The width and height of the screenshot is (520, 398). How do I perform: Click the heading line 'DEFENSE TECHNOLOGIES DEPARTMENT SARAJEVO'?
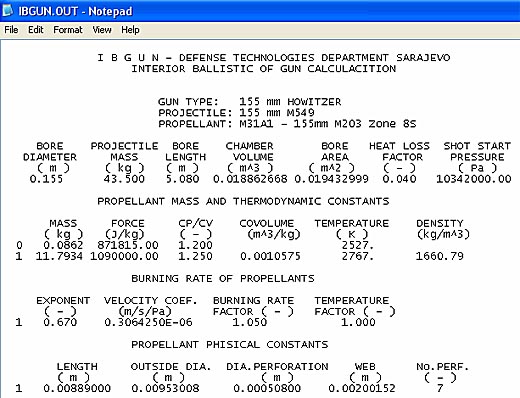click(x=314, y=58)
